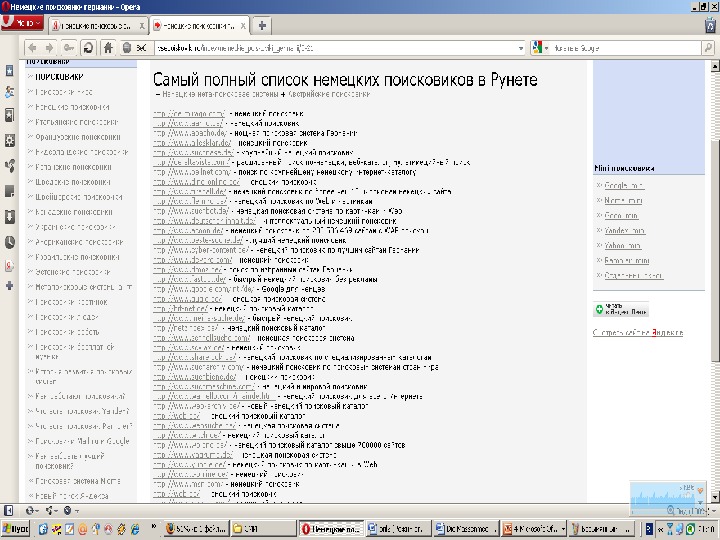Open the www.schnellsuche.com link

[202, 338]
